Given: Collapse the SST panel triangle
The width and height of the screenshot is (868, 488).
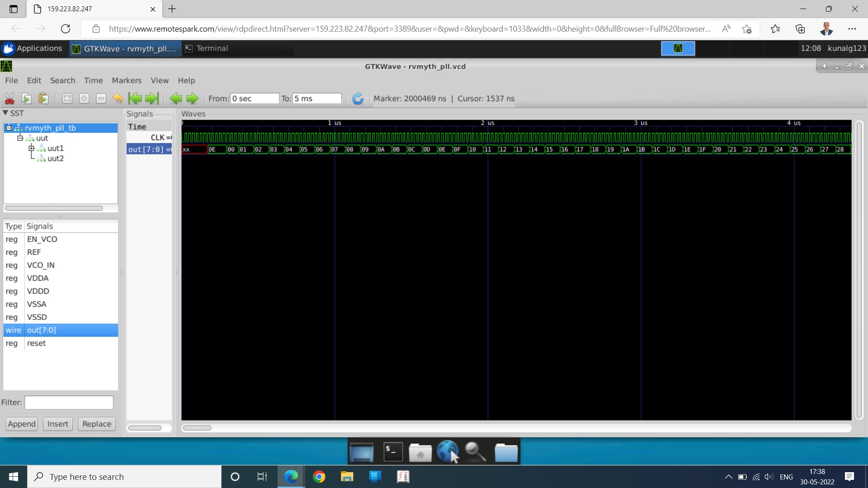Looking at the screenshot, I should (5, 113).
